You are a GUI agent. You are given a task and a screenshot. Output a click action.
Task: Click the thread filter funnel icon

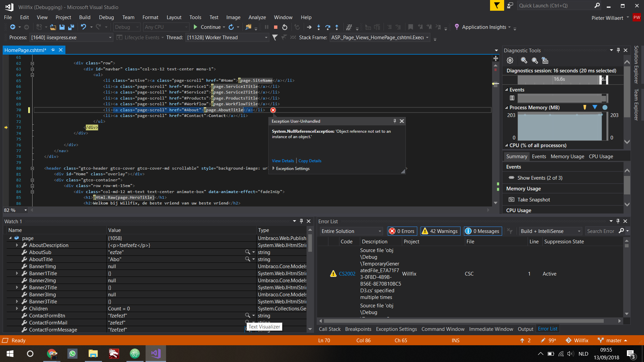click(275, 38)
